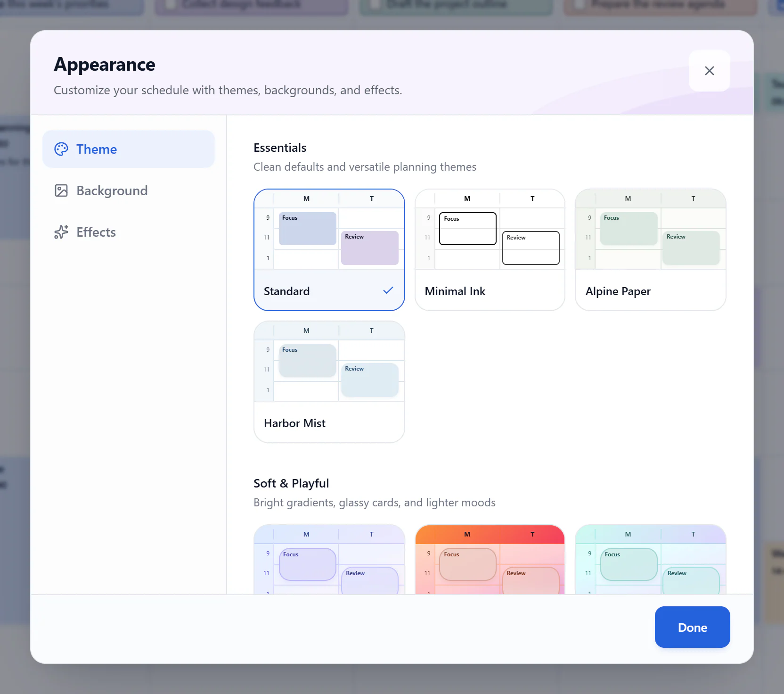
Task: Choose the Minimal Ink theme
Action: (490, 250)
